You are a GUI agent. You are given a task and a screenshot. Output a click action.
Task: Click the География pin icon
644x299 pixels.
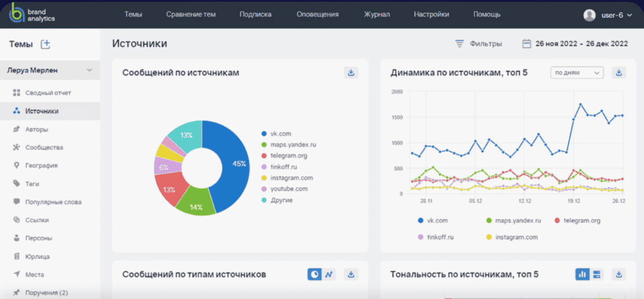pyautogui.click(x=16, y=166)
